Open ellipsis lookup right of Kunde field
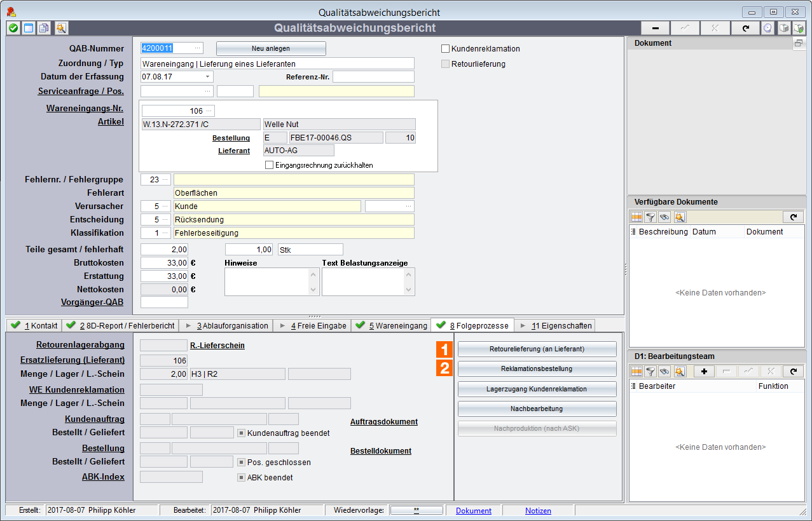Image resolution: width=812 pixels, height=521 pixels. coord(409,206)
